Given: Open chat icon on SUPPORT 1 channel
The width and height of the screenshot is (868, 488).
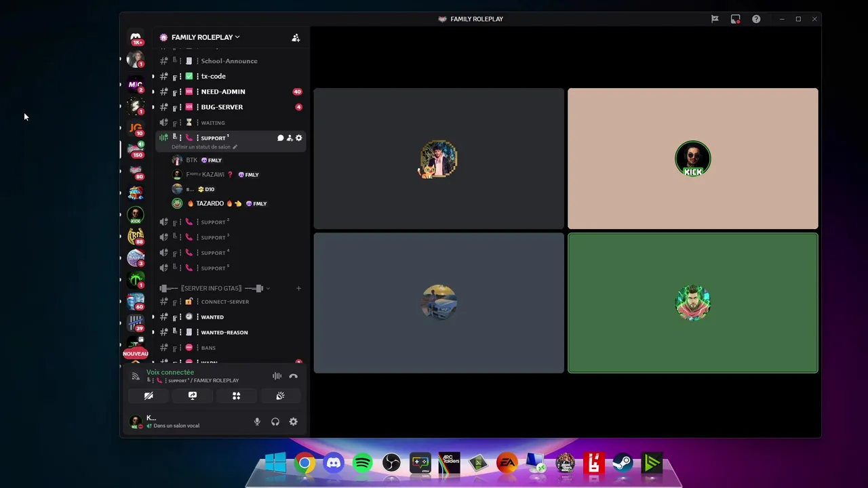Looking at the screenshot, I should [x=280, y=138].
